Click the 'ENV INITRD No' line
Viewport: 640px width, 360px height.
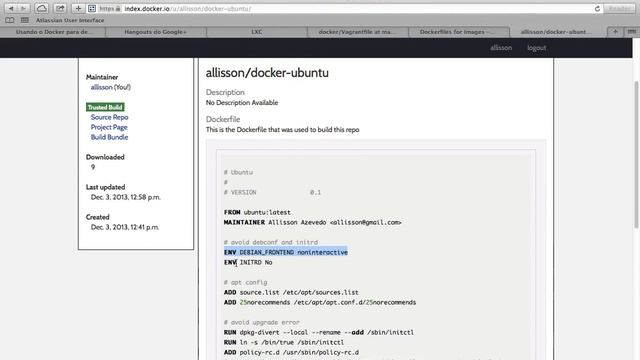tap(248, 262)
